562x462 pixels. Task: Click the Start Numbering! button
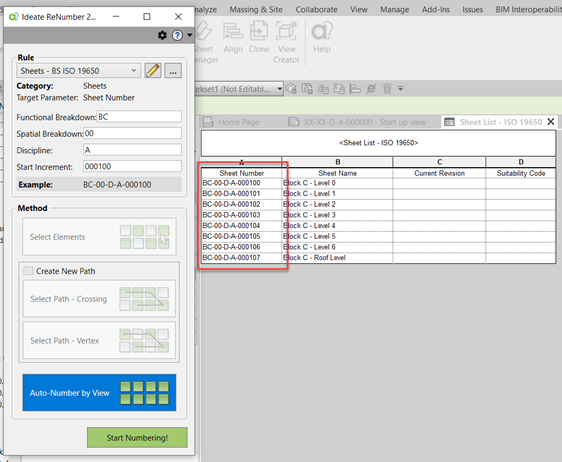tap(137, 438)
